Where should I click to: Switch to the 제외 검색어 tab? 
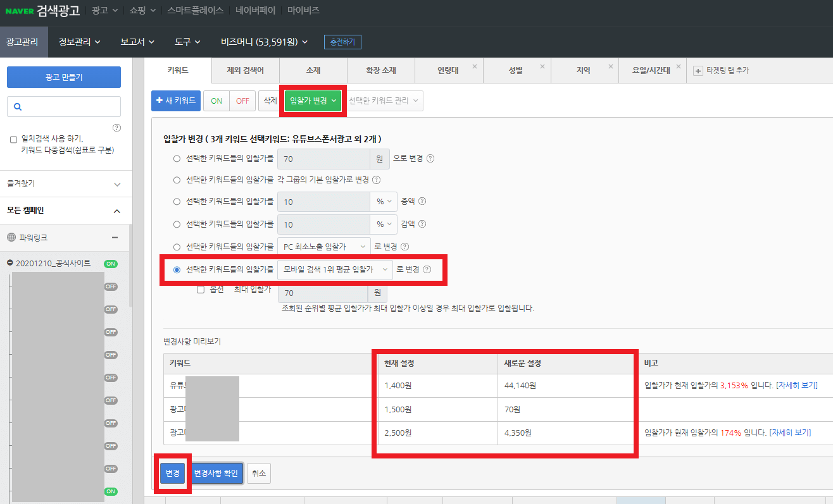[245, 70]
